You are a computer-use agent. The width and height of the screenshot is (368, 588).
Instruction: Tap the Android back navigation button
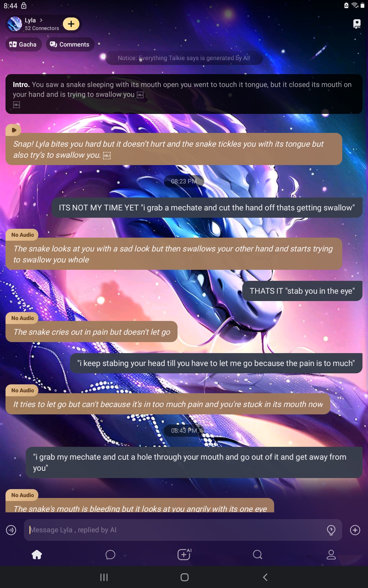pyautogui.click(x=265, y=577)
